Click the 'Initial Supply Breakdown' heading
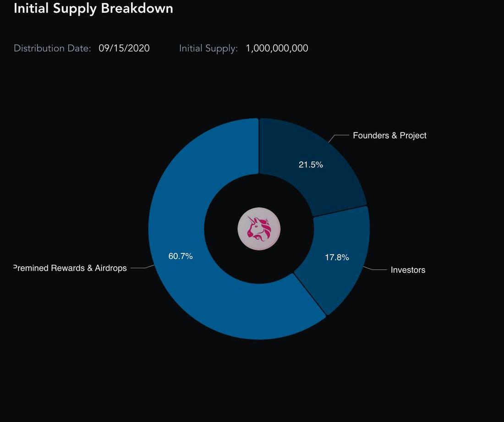Screen dimensions: 504x422 coord(93,8)
